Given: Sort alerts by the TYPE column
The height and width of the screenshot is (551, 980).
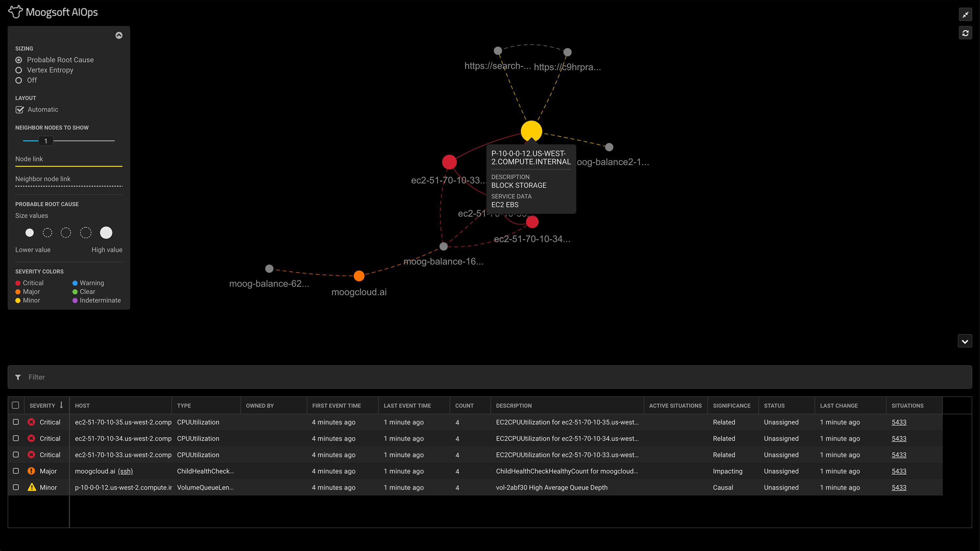Looking at the screenshot, I should pos(184,405).
